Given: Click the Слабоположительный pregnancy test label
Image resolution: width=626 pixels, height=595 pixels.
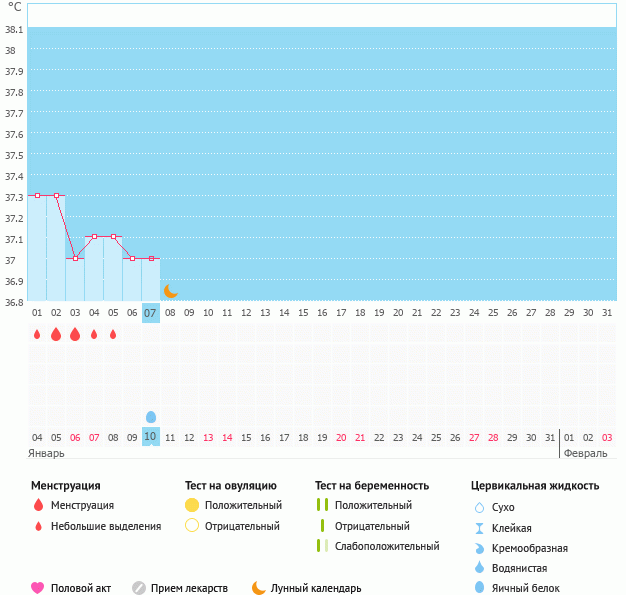Looking at the screenshot, I should click(387, 546).
